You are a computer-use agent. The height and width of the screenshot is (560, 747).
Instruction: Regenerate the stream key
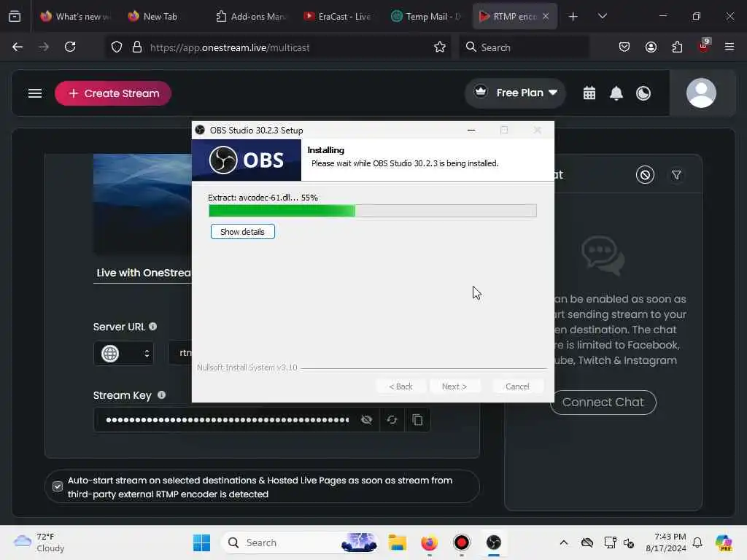tap(392, 419)
